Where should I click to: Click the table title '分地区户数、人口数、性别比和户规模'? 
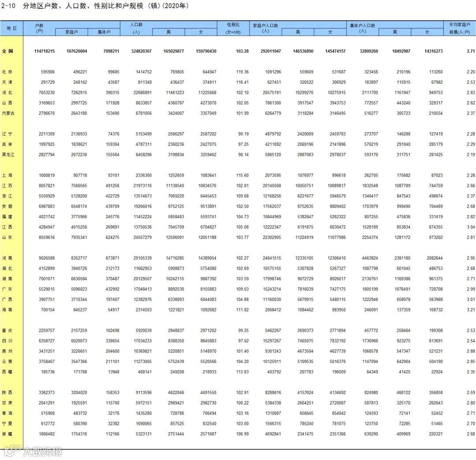point(83,6)
